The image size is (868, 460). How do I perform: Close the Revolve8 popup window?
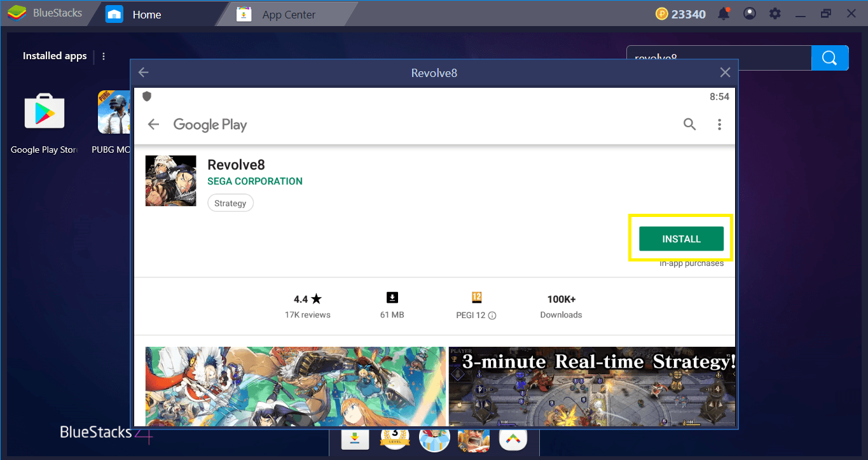(724, 73)
